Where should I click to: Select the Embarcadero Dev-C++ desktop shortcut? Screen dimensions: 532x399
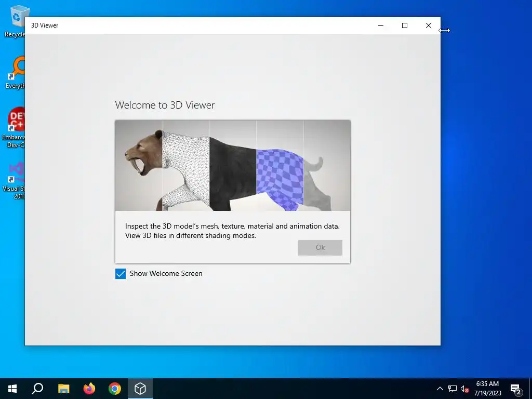[x=12, y=128]
